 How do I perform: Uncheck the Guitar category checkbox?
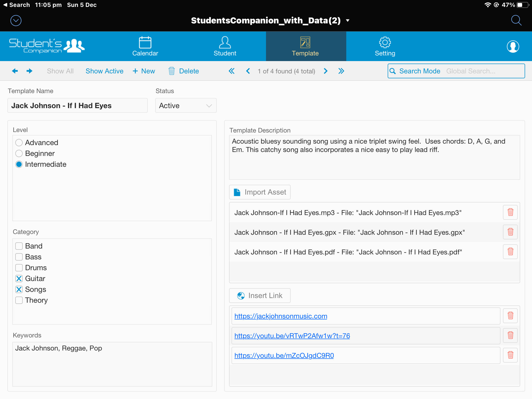[19, 279]
